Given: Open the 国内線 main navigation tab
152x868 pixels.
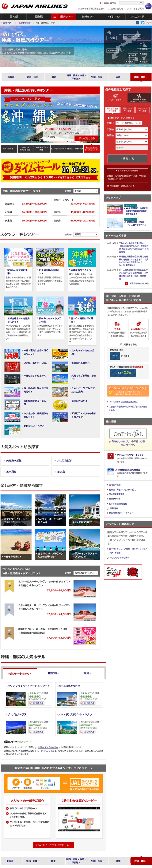Looking at the screenshot, I should [x=14, y=17].
